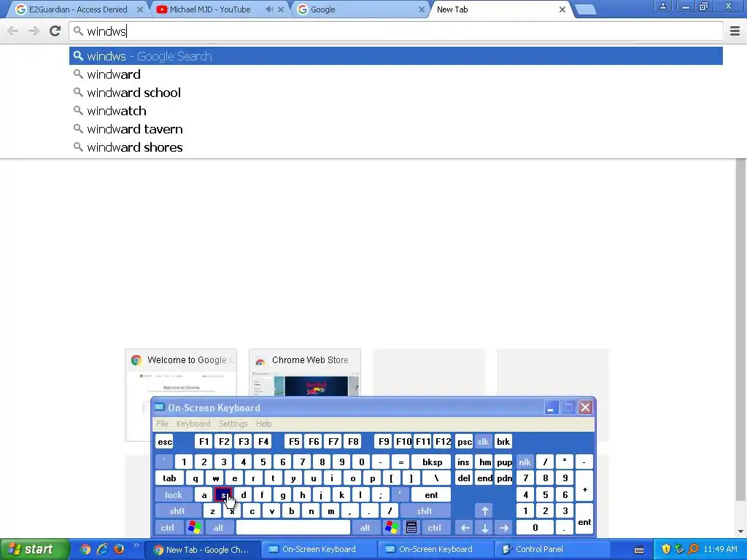This screenshot has height=560, width=747.
Task: Select the 'windws - Google Search' suggestion
Action: click(x=396, y=56)
